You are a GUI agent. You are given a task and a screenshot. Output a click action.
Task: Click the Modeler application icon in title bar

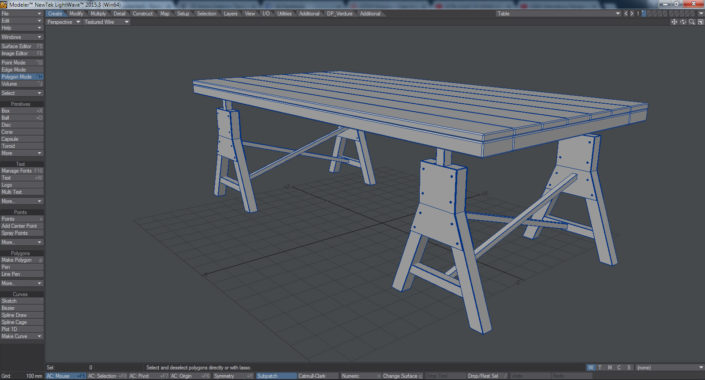[4, 4]
